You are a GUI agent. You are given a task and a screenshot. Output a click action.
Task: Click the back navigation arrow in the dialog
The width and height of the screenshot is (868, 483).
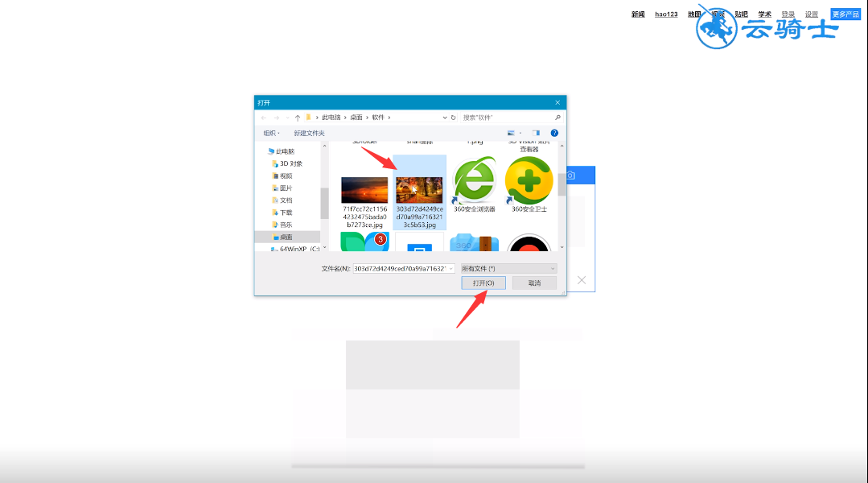264,118
